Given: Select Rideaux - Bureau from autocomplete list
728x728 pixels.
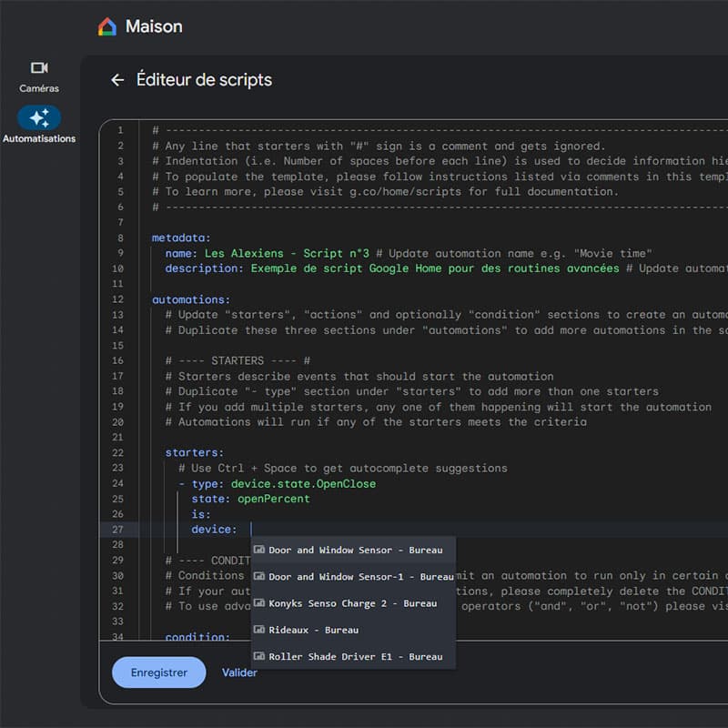Looking at the screenshot, I should pyautogui.click(x=313, y=630).
